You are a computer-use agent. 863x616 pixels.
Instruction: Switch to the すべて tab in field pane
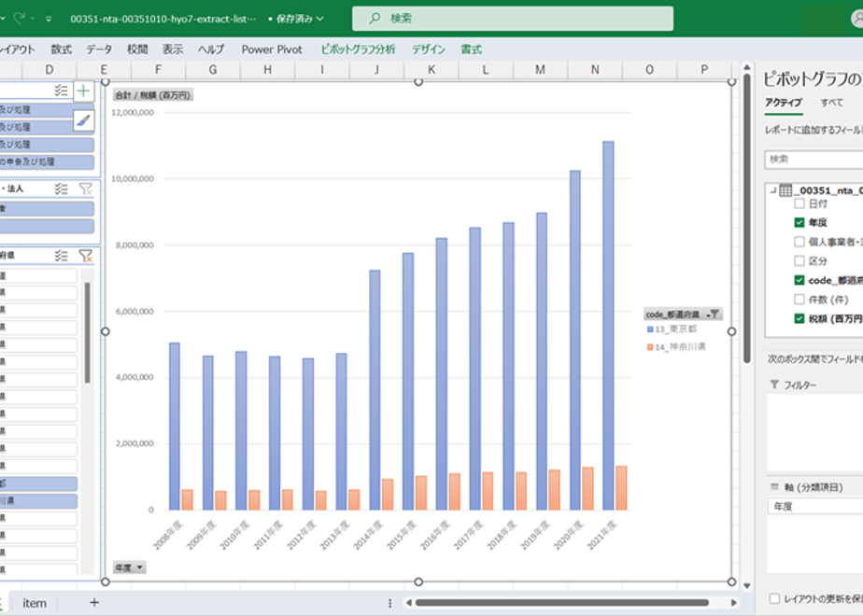point(831,103)
